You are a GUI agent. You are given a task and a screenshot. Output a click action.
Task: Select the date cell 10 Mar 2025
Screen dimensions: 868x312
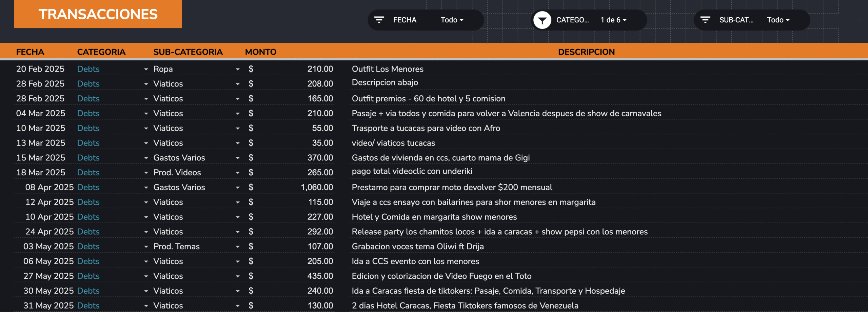tap(41, 128)
